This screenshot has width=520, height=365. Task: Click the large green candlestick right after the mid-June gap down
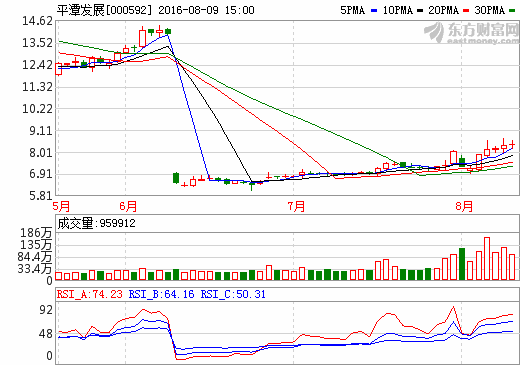[176, 178]
